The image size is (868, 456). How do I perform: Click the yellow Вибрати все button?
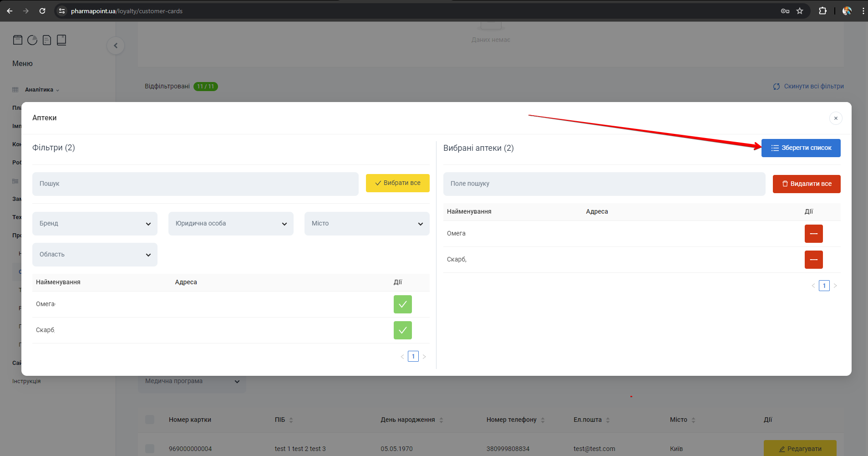[x=397, y=183]
